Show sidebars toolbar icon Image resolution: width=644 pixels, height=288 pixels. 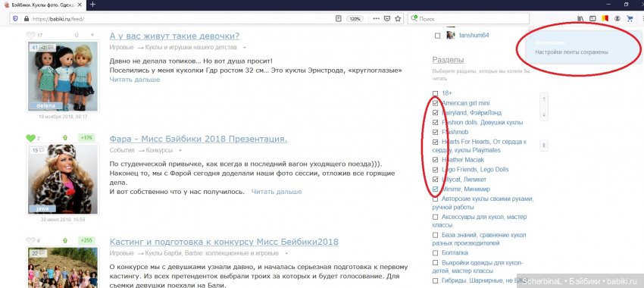[x=592, y=18]
